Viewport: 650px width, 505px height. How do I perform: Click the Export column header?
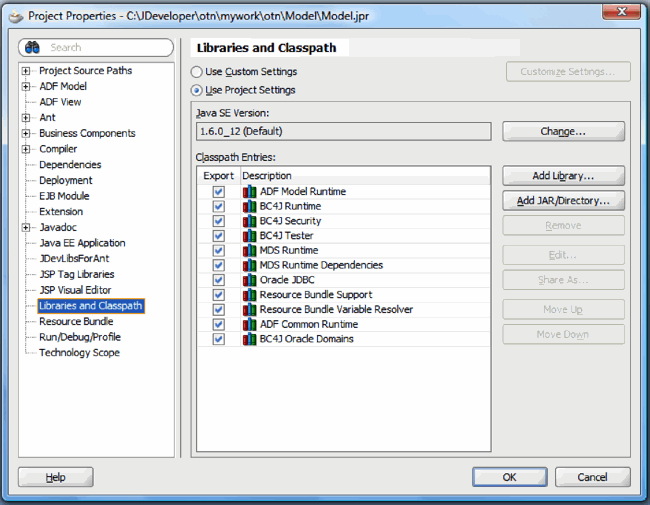(218, 176)
